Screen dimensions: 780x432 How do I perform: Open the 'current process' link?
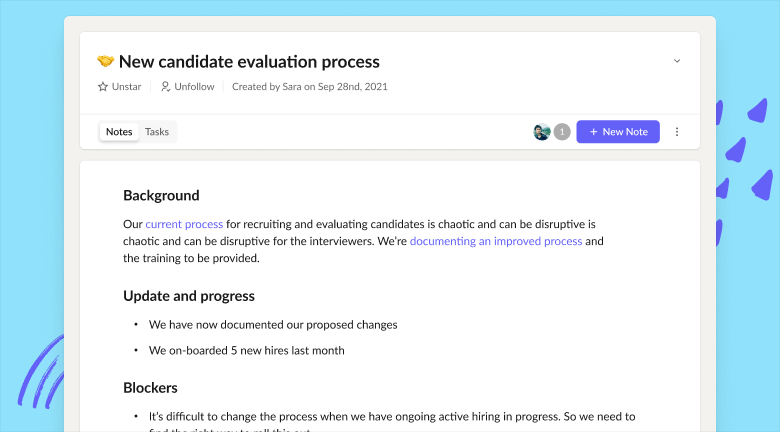(x=184, y=224)
